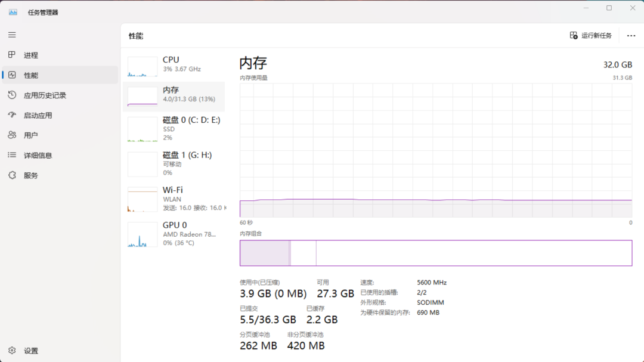Click the 运行新任务 button label
This screenshot has width=644, height=362.
[596, 36]
